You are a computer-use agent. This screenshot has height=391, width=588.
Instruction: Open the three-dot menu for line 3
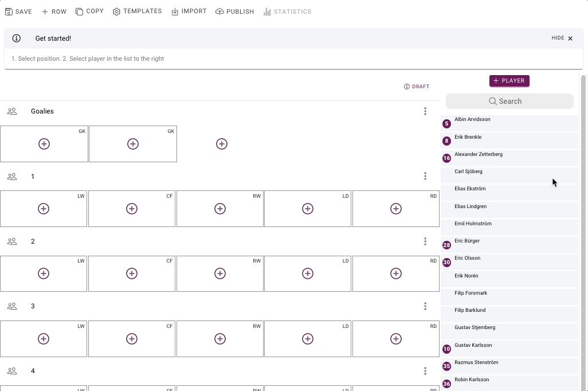click(x=425, y=306)
